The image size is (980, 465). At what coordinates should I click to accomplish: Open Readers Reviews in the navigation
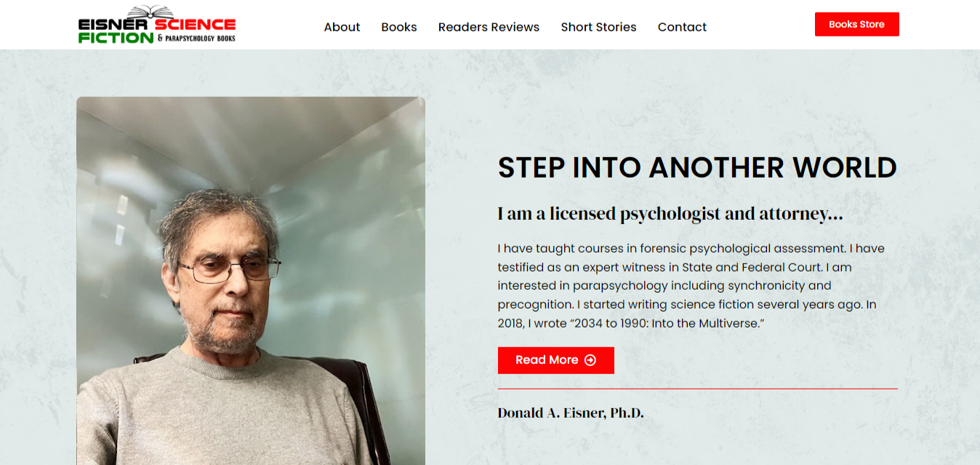tap(489, 27)
